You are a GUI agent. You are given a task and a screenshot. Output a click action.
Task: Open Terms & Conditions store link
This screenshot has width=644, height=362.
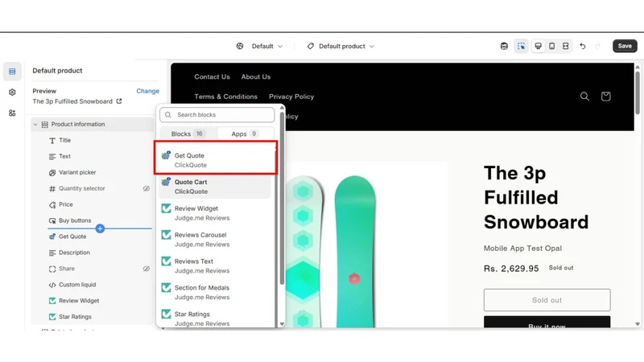[x=226, y=97]
